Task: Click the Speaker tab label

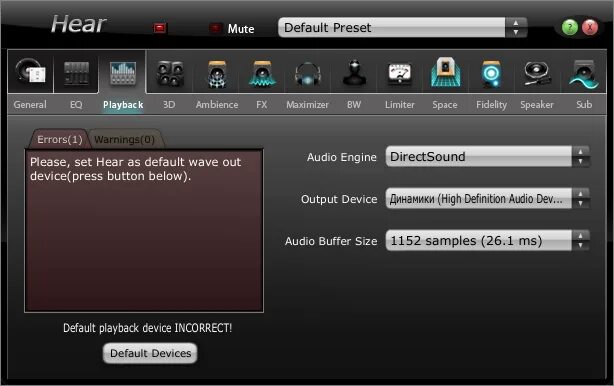Action: pyautogui.click(x=537, y=105)
